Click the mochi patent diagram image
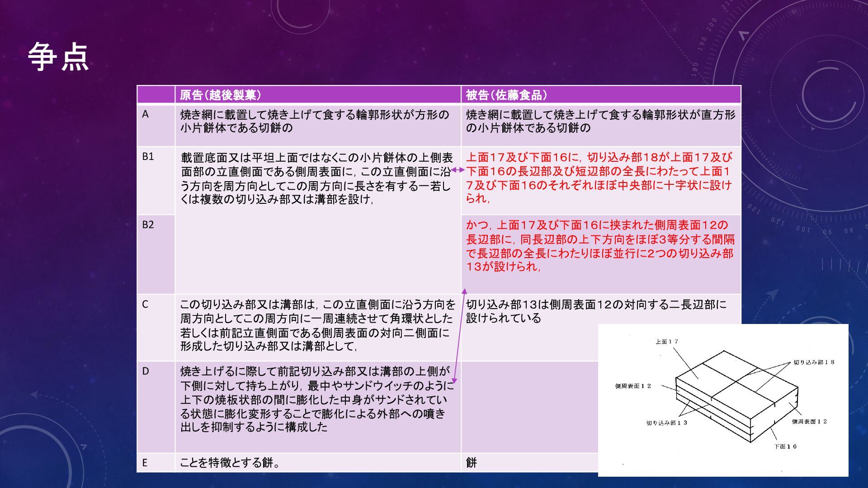The height and width of the screenshot is (488, 868). [x=722, y=400]
